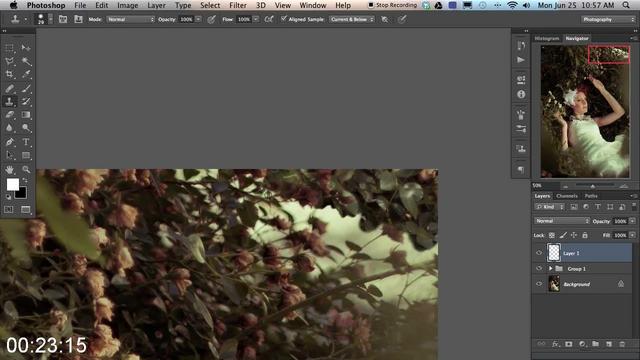
Task: Open the Sample dropdown Current & Below
Action: point(352,19)
